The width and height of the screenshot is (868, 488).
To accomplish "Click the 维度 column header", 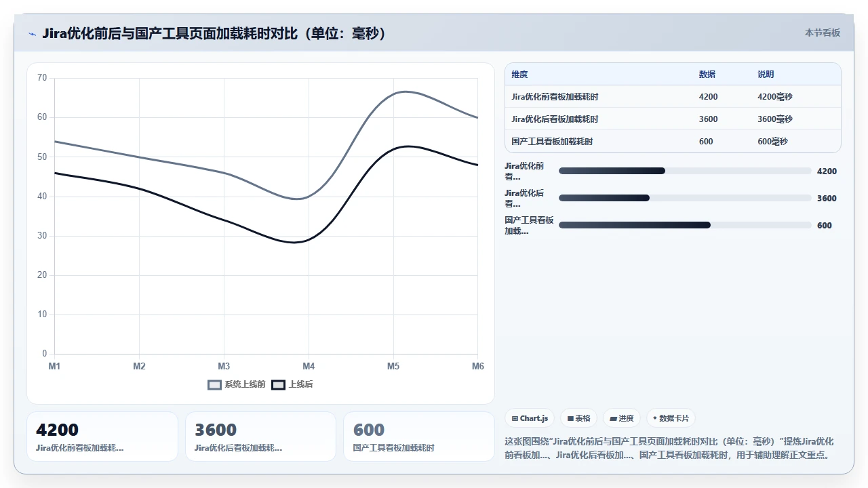I will pos(519,75).
